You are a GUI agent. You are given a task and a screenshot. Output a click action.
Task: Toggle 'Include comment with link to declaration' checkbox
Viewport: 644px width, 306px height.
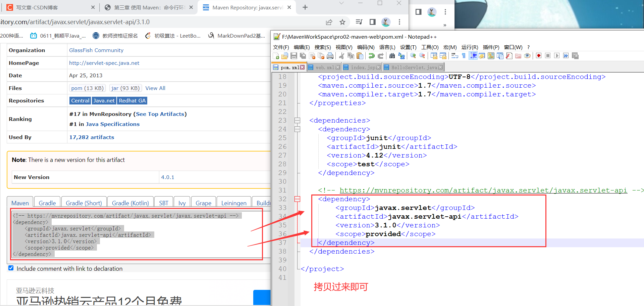tap(11, 268)
